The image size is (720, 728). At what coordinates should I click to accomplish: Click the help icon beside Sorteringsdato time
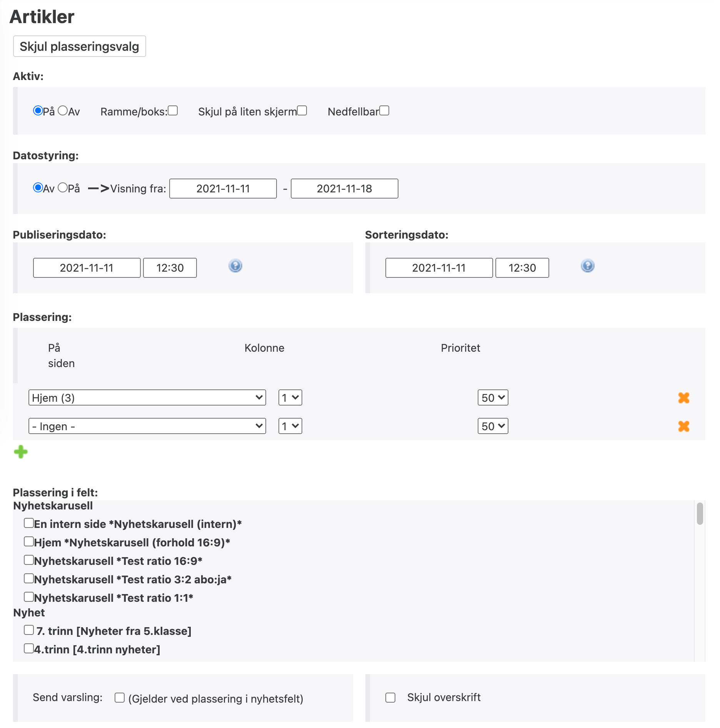click(x=587, y=266)
